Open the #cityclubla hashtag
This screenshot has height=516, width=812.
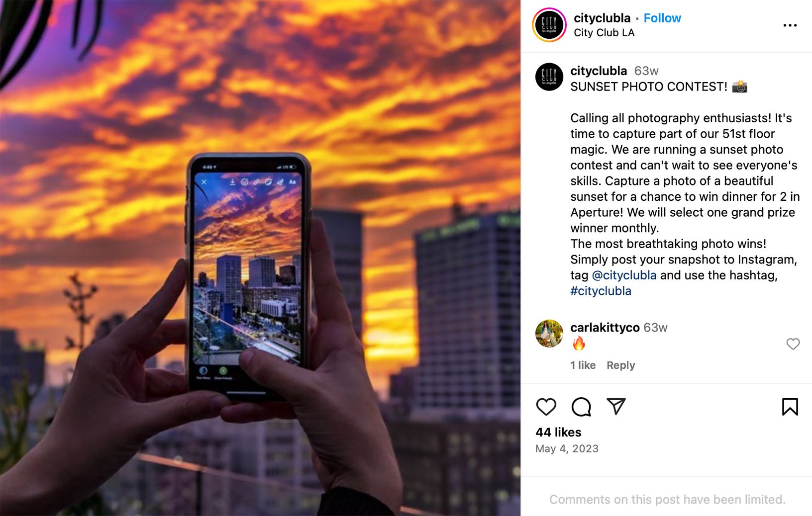click(x=601, y=291)
